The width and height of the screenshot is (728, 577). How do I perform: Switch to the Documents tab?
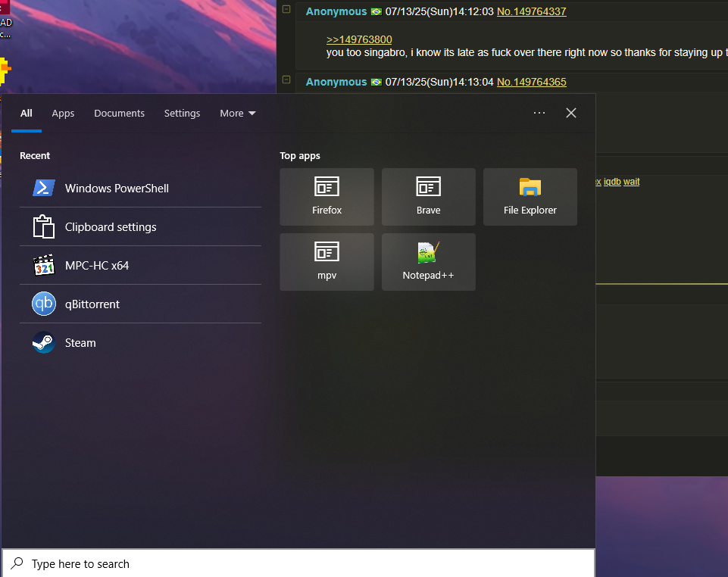(x=120, y=114)
